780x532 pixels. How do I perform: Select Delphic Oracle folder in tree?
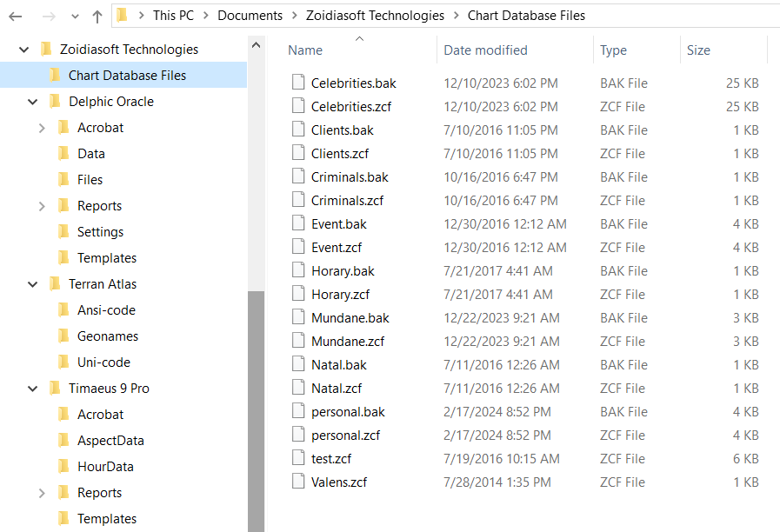(x=111, y=102)
